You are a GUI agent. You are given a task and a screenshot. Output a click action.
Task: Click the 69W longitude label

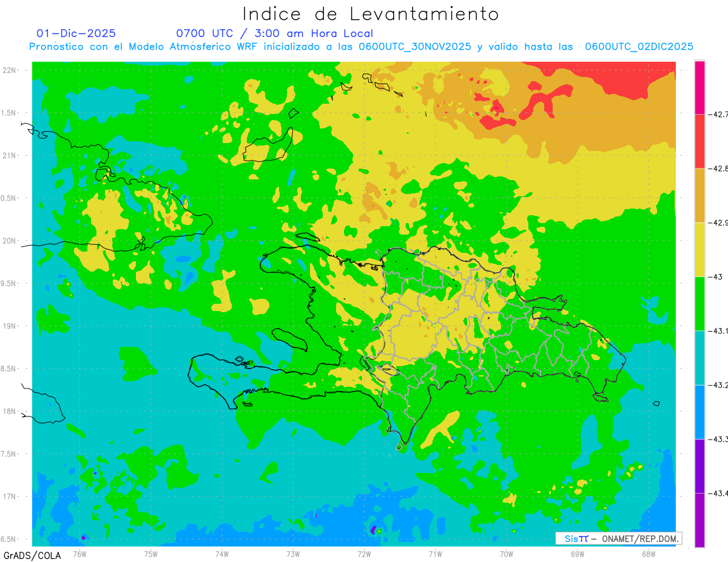(x=578, y=554)
